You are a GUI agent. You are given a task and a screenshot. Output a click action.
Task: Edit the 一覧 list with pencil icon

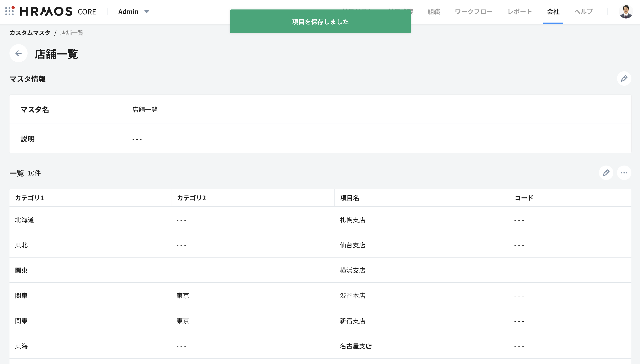coord(606,173)
